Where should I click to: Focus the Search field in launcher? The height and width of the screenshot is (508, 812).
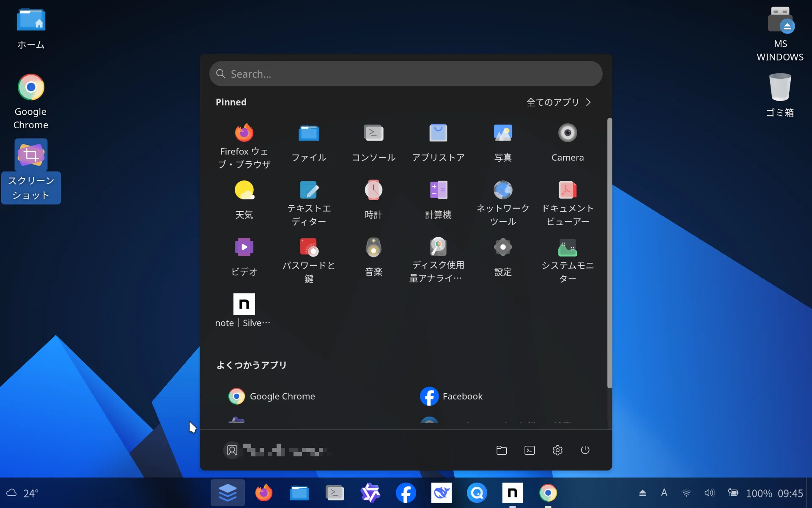[406, 74]
